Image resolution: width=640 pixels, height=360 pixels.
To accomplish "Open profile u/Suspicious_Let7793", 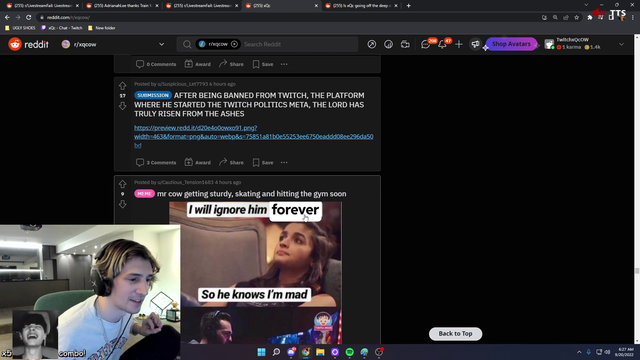I will [x=182, y=84].
